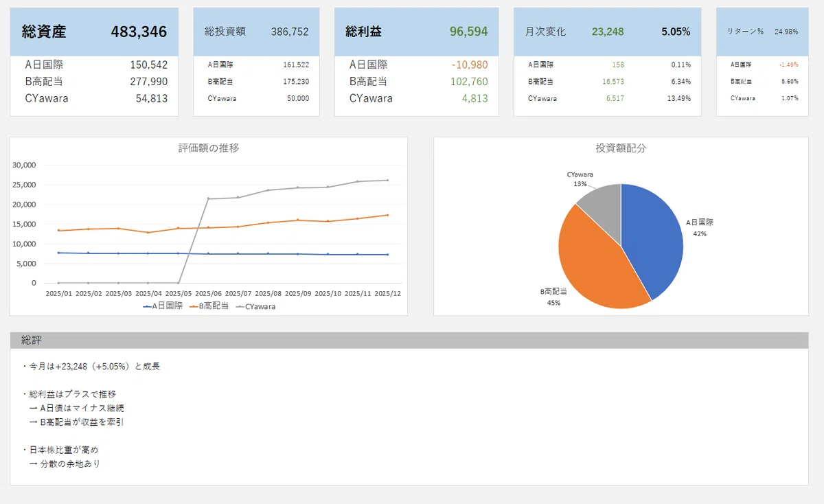
Task: Click the 30,000 y-axis label
Action: (24, 165)
